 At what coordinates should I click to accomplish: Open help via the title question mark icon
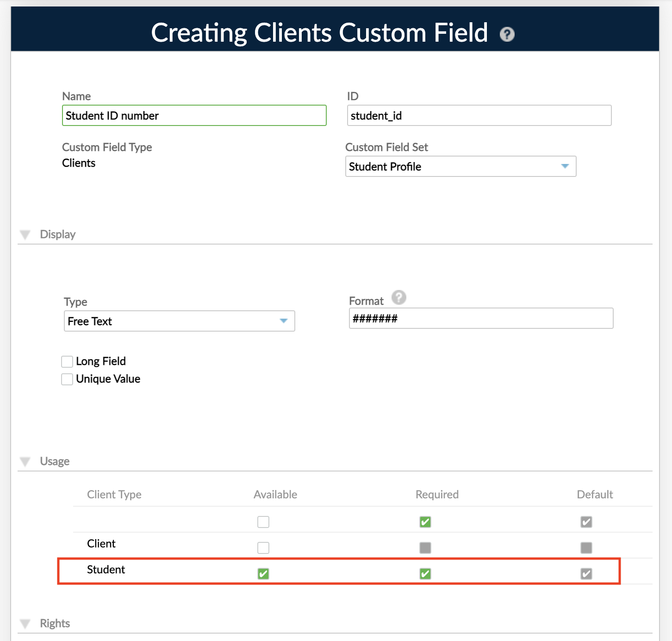[x=507, y=34]
